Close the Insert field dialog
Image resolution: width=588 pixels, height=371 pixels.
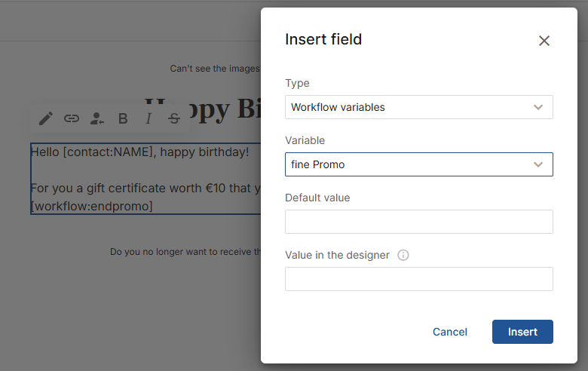point(544,41)
